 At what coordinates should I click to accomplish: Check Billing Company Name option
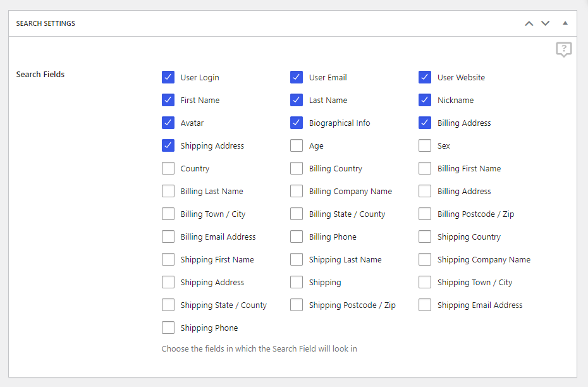tap(297, 191)
